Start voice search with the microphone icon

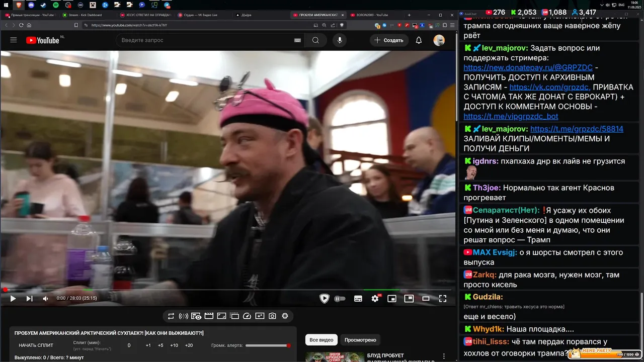(340, 40)
